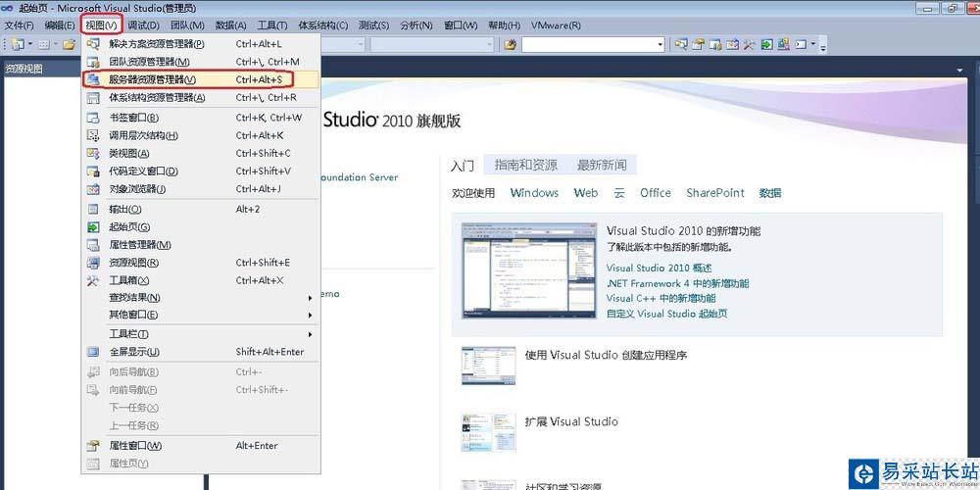The image size is (980, 490).
Task: Open the Visual Studio 2010 概述 link
Action: coord(659,269)
